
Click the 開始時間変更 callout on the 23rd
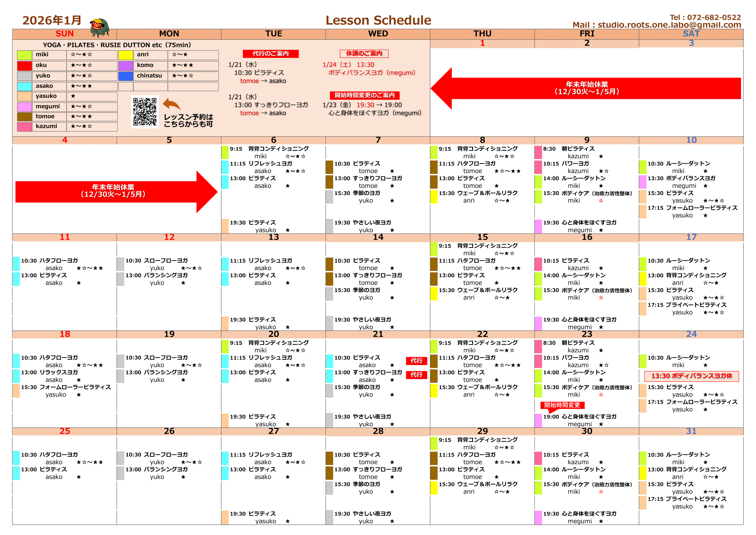coord(562,405)
